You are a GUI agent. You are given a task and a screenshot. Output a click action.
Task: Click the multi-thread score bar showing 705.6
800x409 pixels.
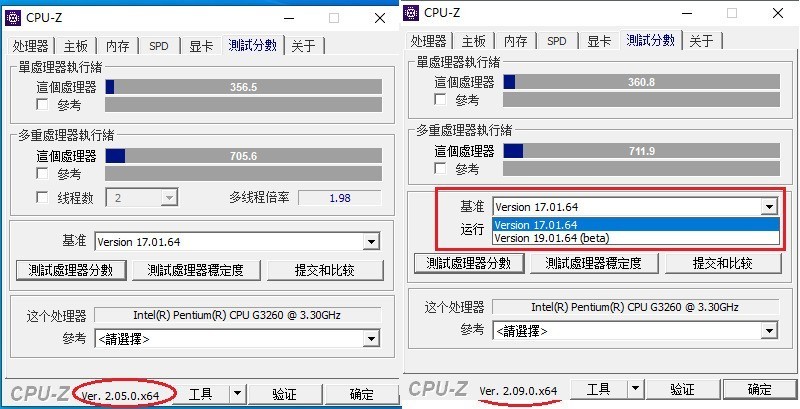pos(243,156)
